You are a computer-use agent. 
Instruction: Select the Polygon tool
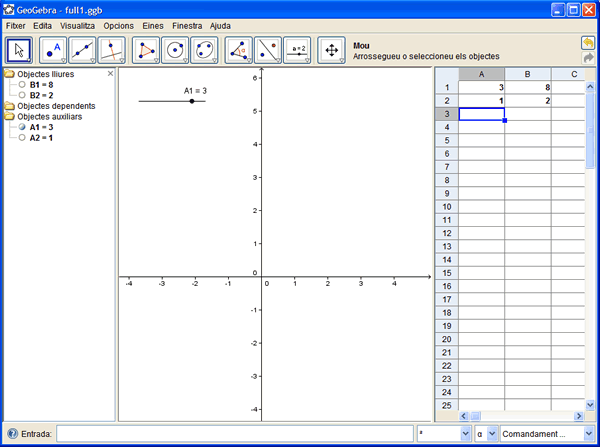coord(147,50)
